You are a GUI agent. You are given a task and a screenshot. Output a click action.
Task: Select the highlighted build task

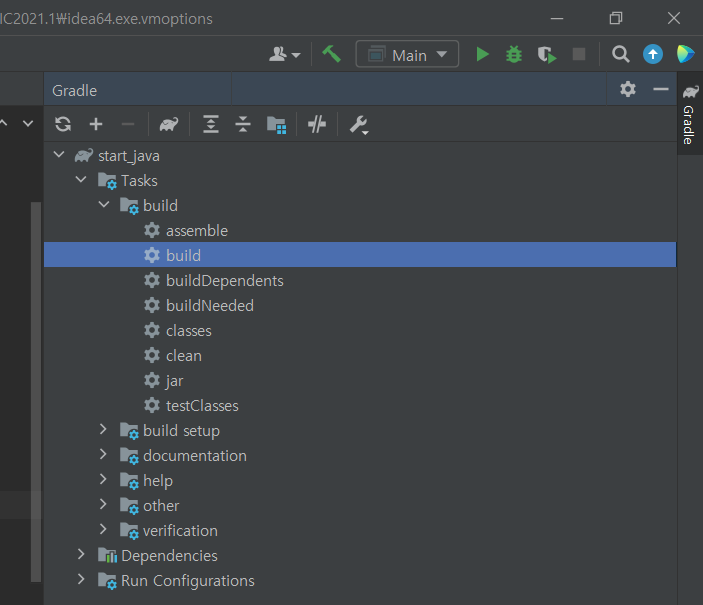pyautogui.click(x=360, y=255)
